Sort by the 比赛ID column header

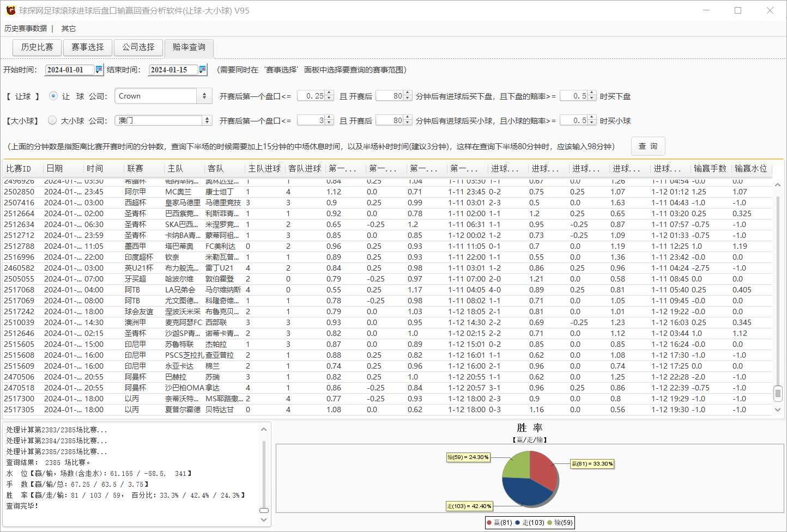click(23, 168)
